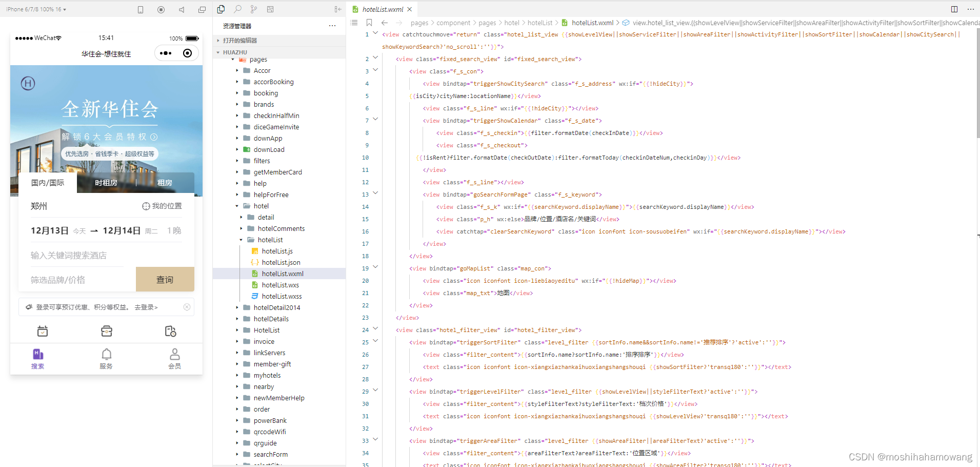Click the simulator detach window icon
Screen dimensions: 980x467
tap(202, 9)
